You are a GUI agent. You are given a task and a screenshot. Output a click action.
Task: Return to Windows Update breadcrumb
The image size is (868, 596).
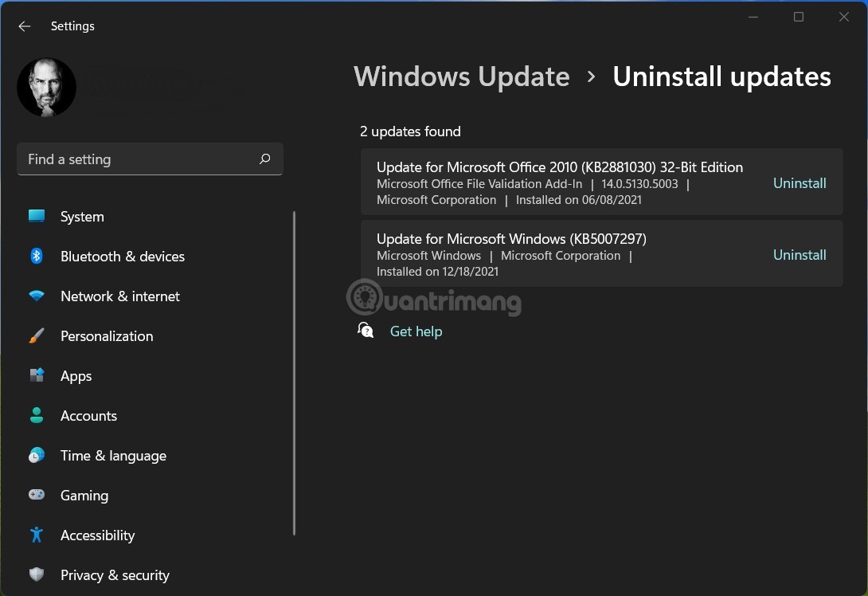462,76
